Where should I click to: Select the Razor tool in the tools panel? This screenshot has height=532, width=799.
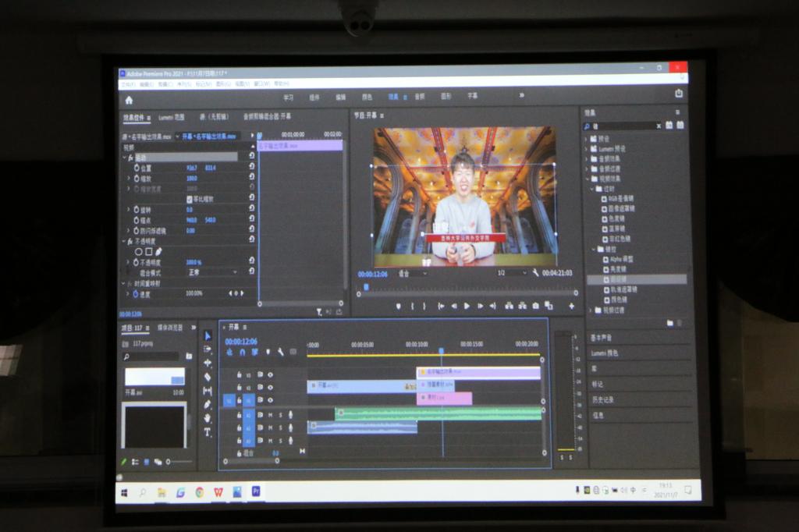(208, 377)
